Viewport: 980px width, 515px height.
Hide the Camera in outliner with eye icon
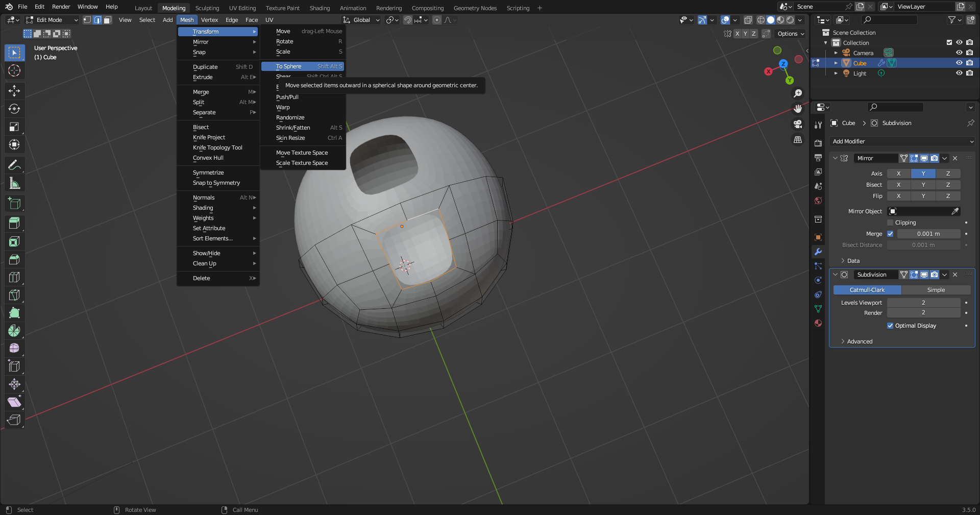click(x=959, y=53)
